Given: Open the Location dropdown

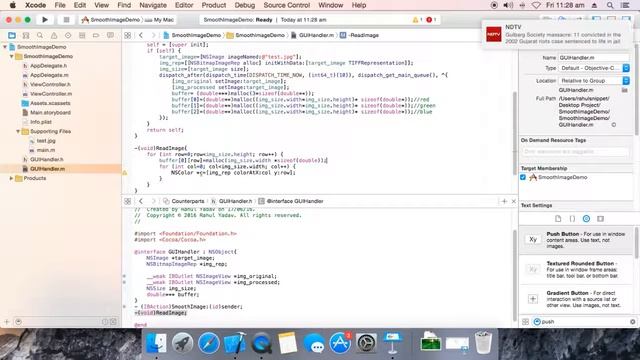Looking at the screenshot, I should (x=594, y=81).
